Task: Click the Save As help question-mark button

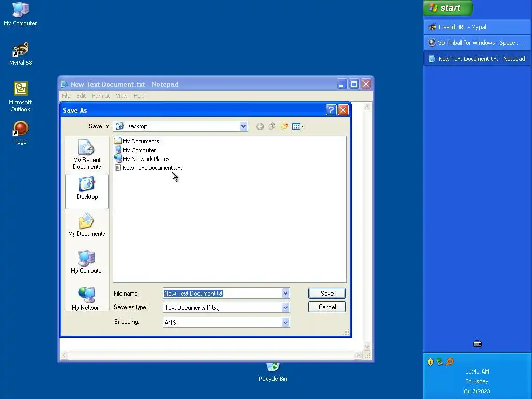Action: pyautogui.click(x=331, y=110)
